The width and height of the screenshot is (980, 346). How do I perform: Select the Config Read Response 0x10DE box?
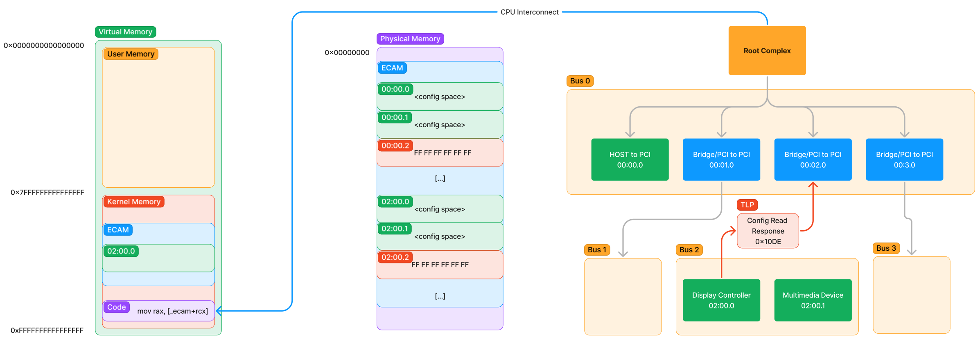[x=768, y=231]
